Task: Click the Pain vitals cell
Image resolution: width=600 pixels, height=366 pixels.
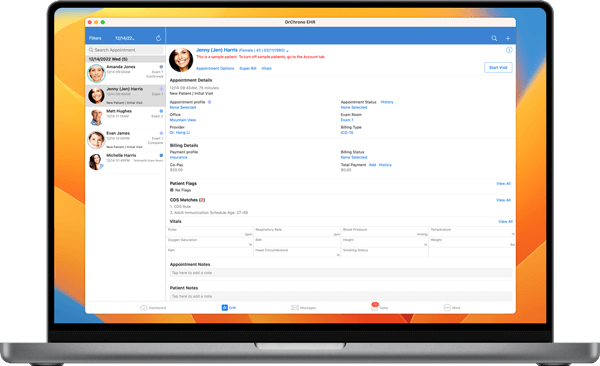Action: coord(210,252)
